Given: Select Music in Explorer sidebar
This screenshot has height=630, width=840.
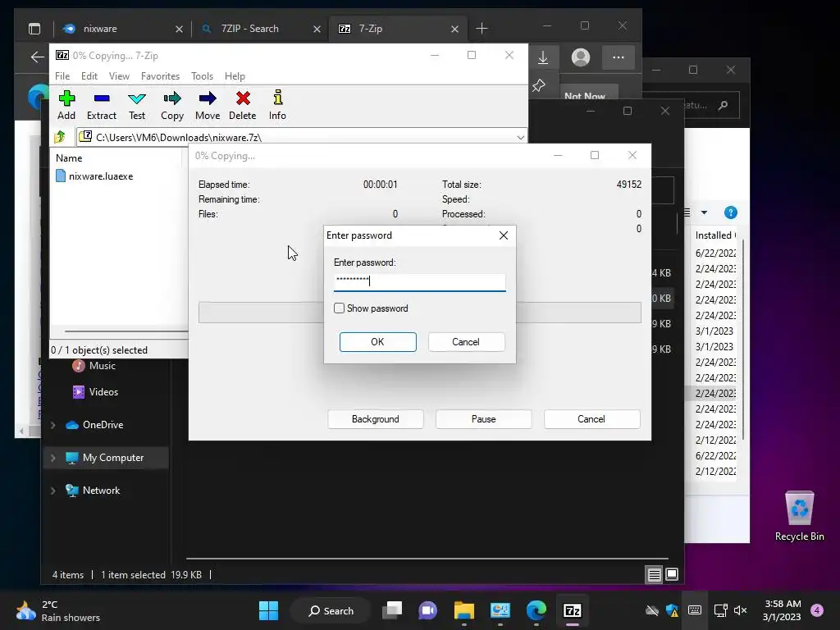Looking at the screenshot, I should click(x=103, y=366).
